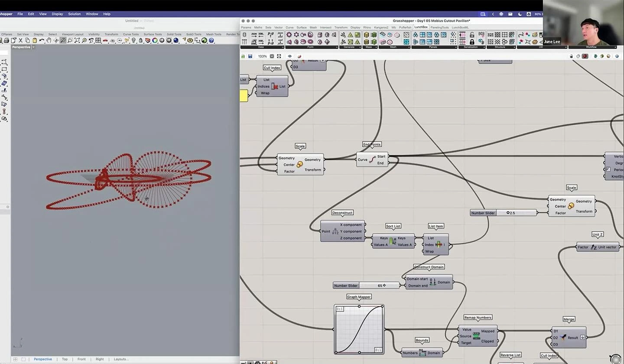Click the Paste clipboard icon in Rhino

35,40
